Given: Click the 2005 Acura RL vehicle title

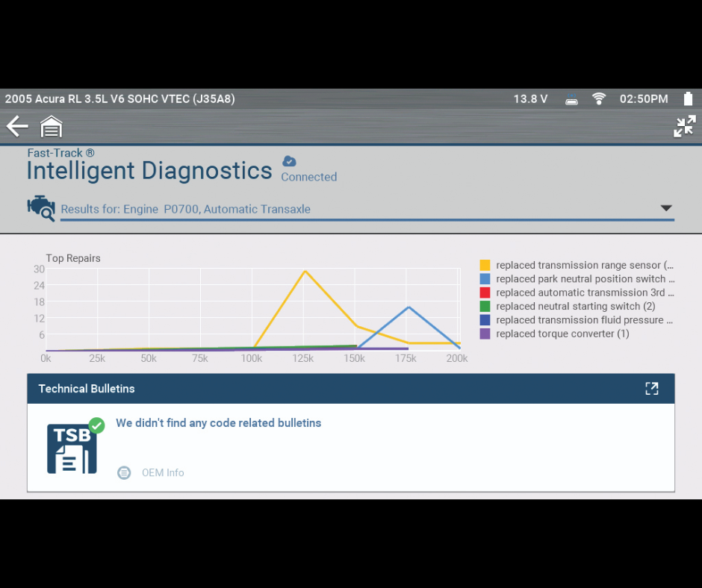Looking at the screenshot, I should [120, 99].
